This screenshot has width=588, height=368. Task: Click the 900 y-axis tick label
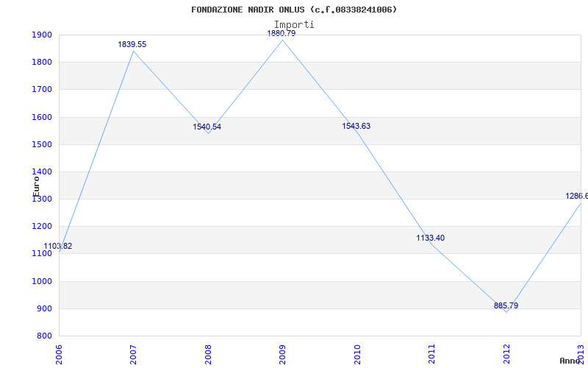pyautogui.click(x=44, y=309)
